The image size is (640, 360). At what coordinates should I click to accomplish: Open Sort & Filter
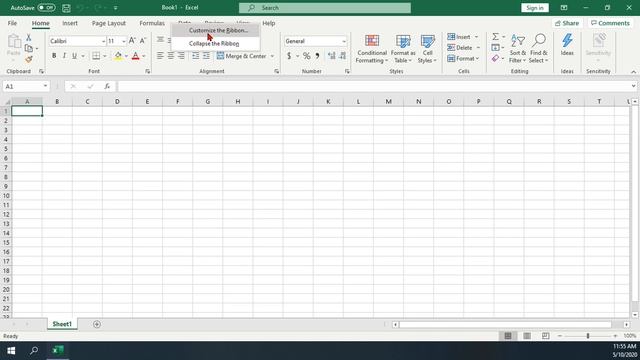pyautogui.click(x=518, y=49)
